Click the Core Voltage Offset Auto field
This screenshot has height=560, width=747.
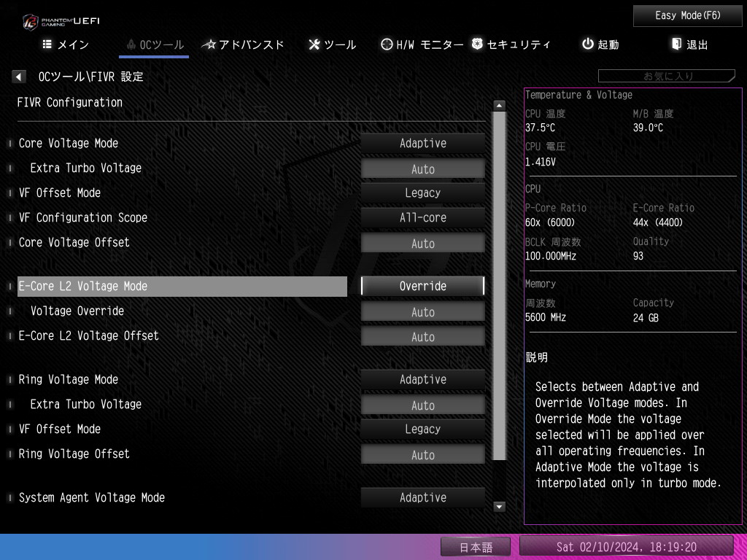coord(422,244)
